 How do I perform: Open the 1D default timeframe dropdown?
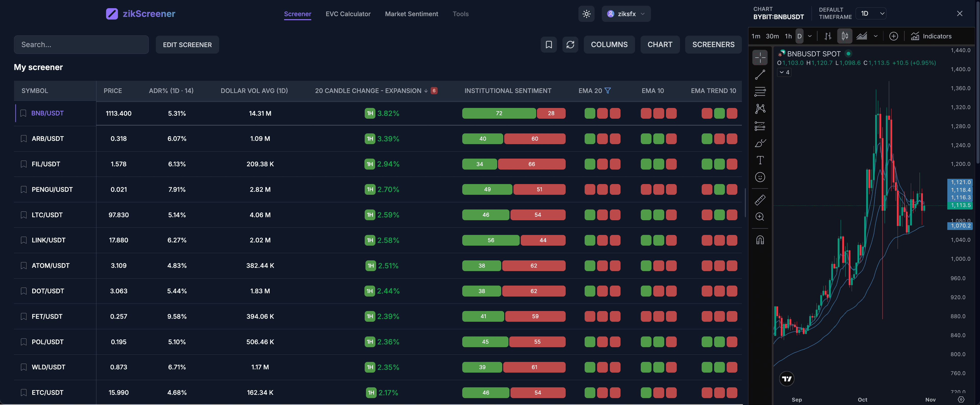(871, 13)
